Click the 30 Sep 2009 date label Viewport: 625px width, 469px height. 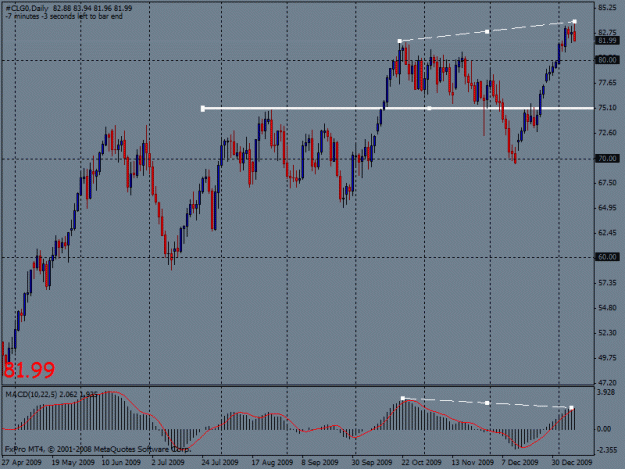[371, 462]
